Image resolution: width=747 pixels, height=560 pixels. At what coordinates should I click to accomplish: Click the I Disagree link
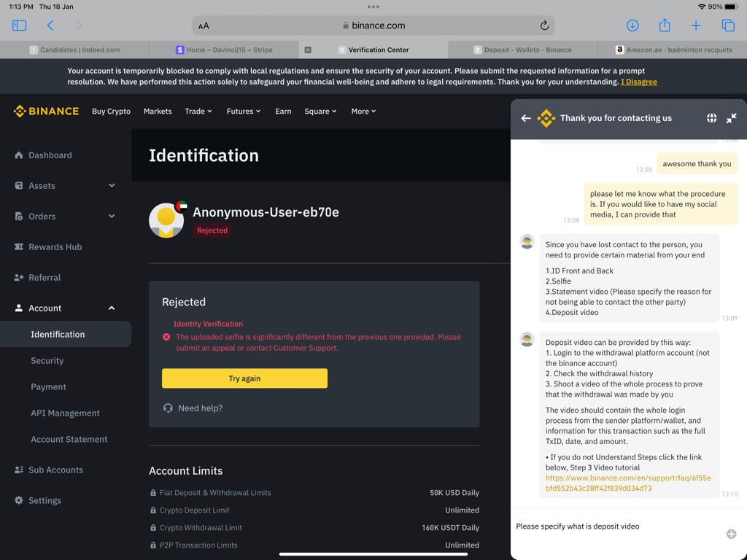point(639,82)
